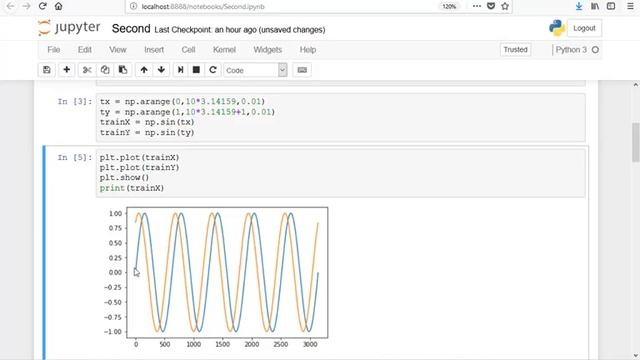Click the site info icon in address bar

tap(133, 6)
